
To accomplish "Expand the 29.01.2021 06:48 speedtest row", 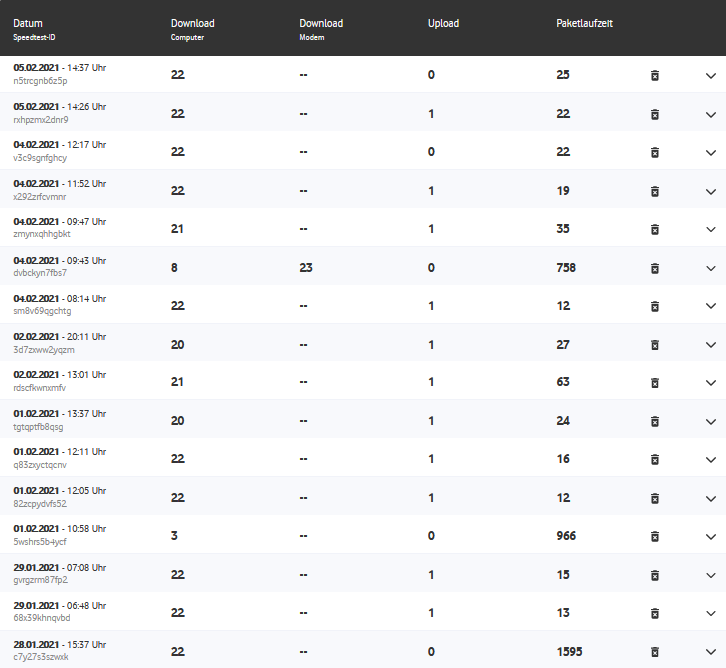I will [711, 613].
